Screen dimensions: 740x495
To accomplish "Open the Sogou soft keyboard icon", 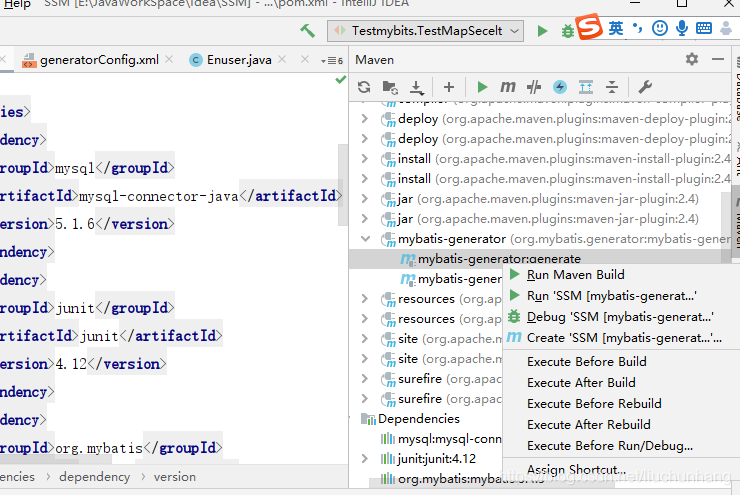I will 704,28.
